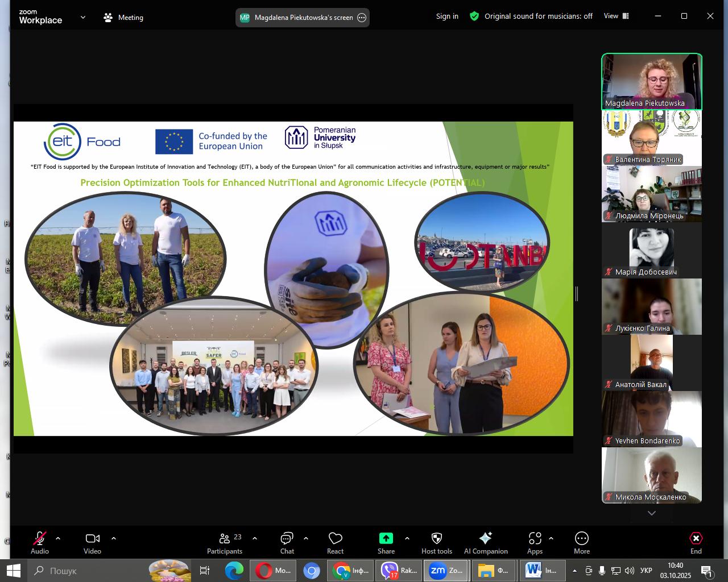Toggle the Video camera button

(92, 539)
